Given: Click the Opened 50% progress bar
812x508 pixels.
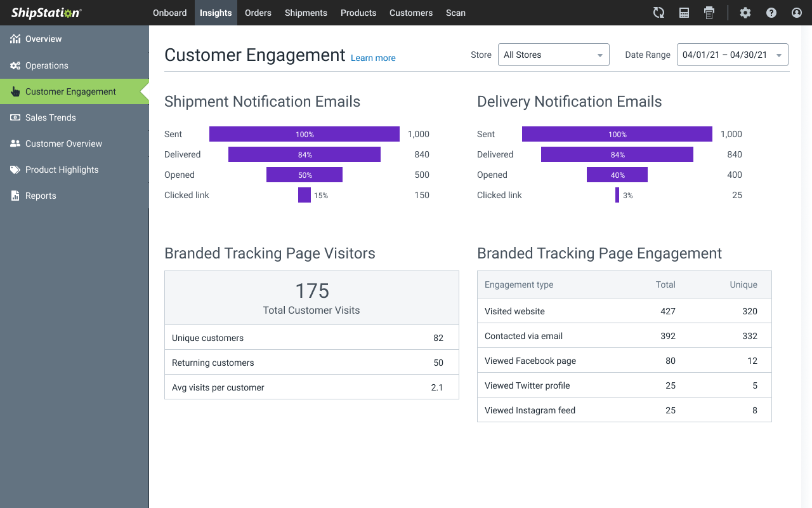Looking at the screenshot, I should [304, 175].
